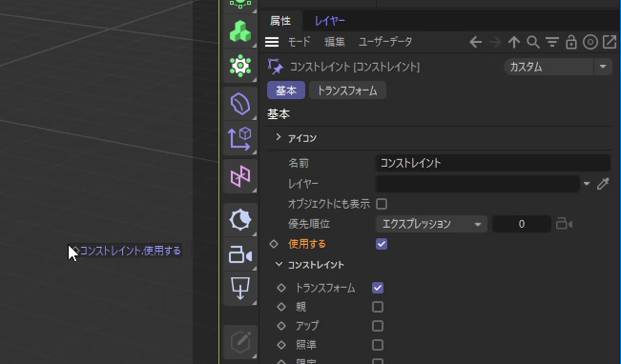The height and width of the screenshot is (364, 621).
Task: Select the トランスフォーム tab button
Action: coord(347,91)
